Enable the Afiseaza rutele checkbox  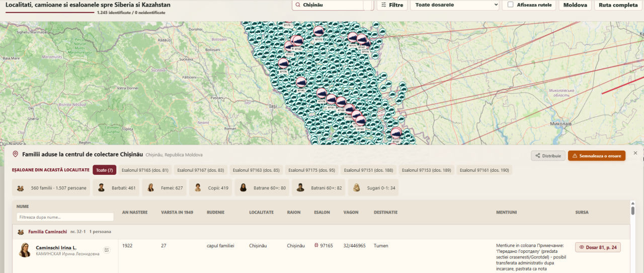click(511, 5)
